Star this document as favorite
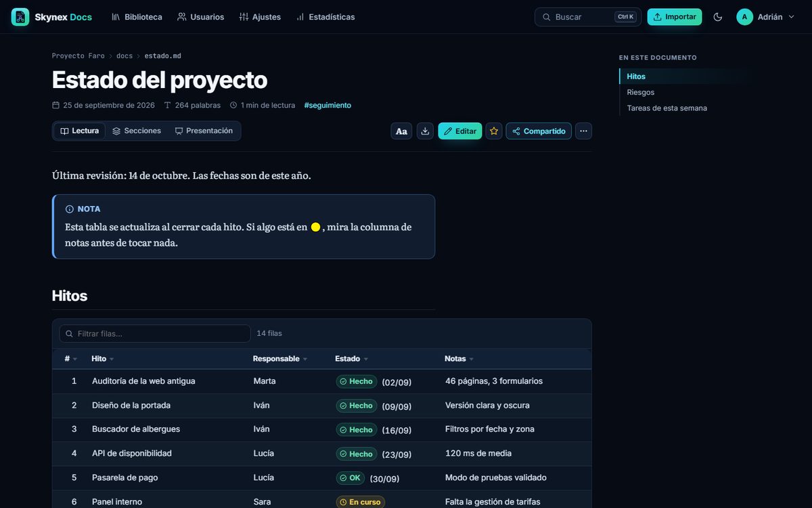 494,131
